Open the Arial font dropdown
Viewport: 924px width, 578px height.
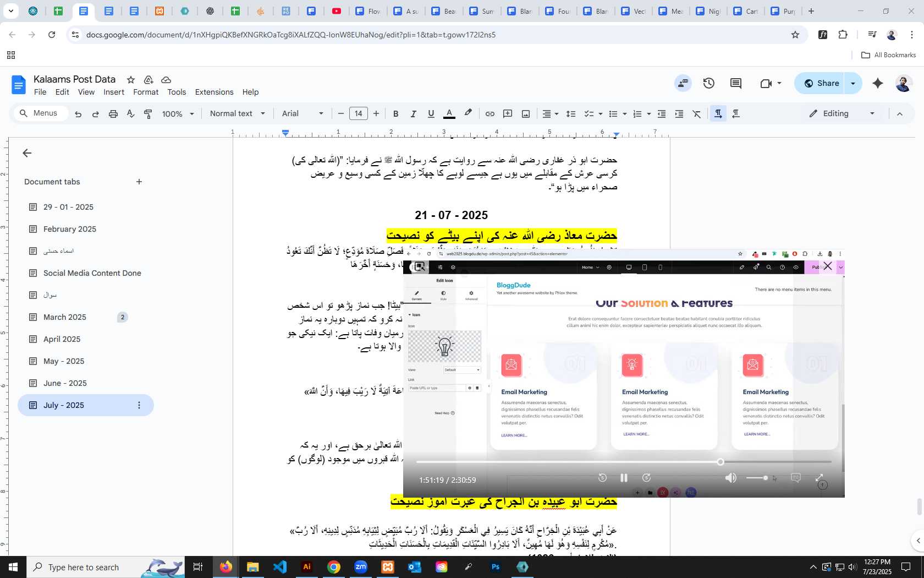(x=302, y=114)
